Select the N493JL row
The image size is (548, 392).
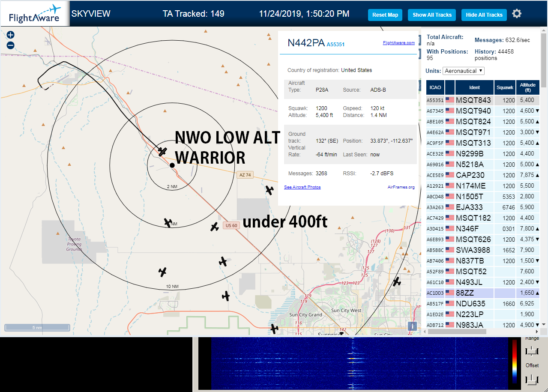(483, 282)
